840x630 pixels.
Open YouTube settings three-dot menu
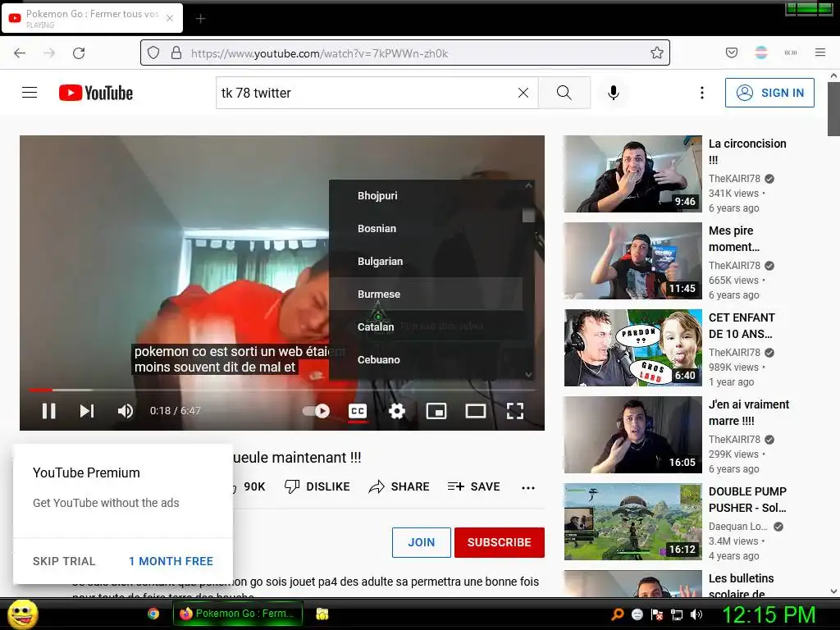click(x=702, y=93)
